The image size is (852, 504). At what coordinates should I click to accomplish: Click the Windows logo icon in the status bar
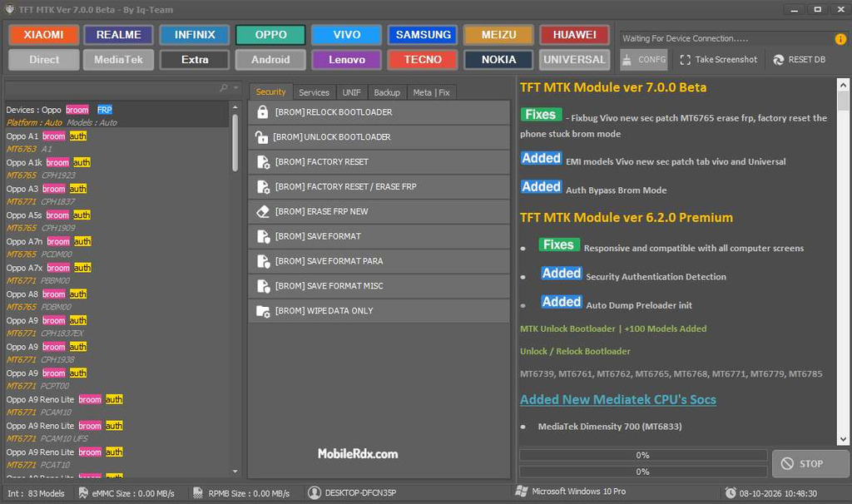coord(522,492)
